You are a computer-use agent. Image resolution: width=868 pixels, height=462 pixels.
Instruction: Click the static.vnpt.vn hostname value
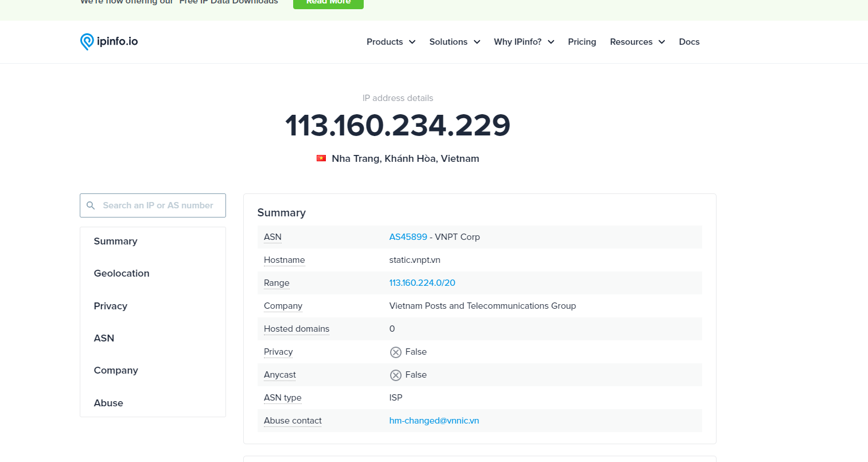[415, 260]
